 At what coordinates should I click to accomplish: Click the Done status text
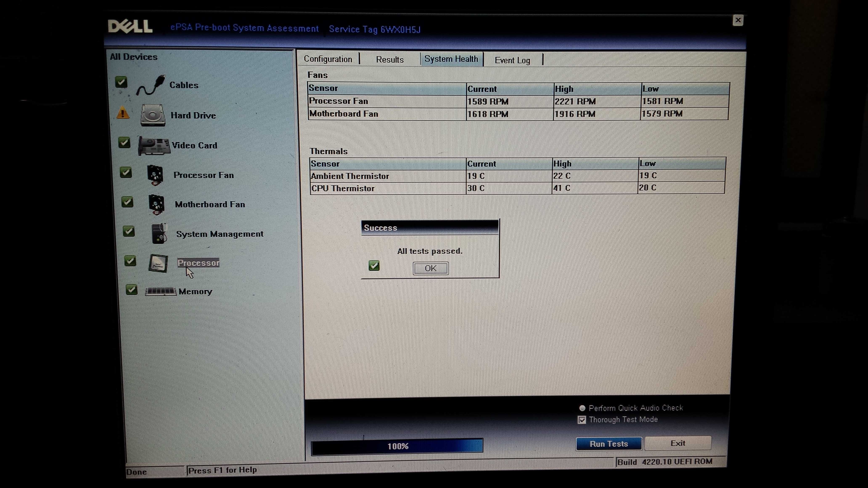pyautogui.click(x=136, y=472)
